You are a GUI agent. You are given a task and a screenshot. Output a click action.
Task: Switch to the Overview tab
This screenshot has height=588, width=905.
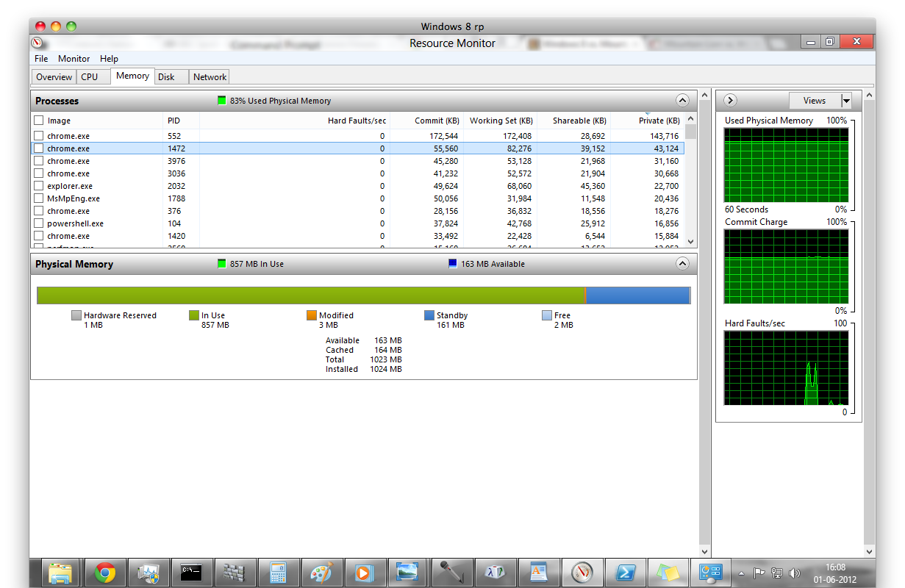pyautogui.click(x=54, y=76)
